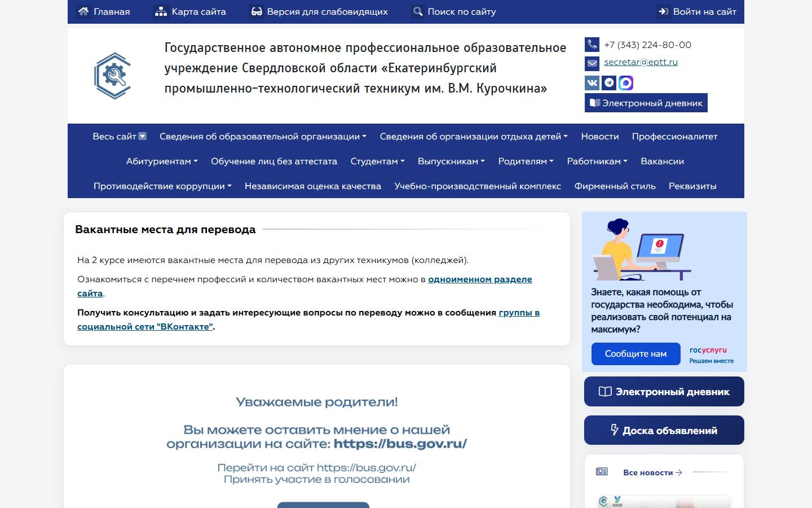This screenshot has height=508, width=812.
Task: Click the newspaper icon beside Все новости
Action: 602,472
